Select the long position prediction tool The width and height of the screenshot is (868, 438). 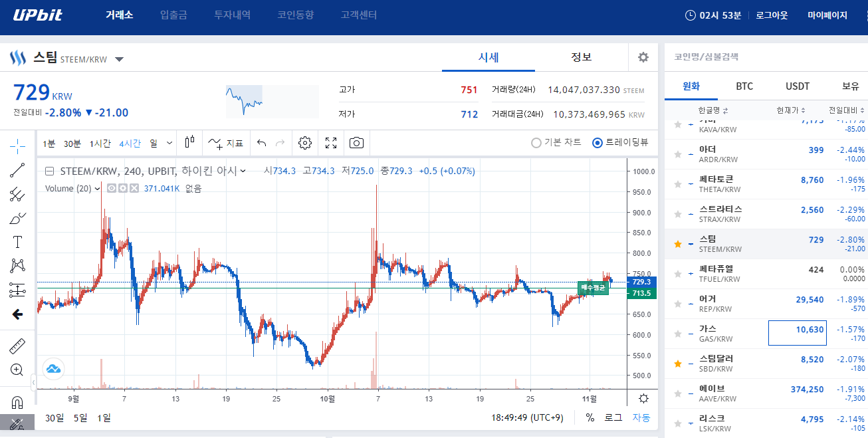[x=18, y=290]
